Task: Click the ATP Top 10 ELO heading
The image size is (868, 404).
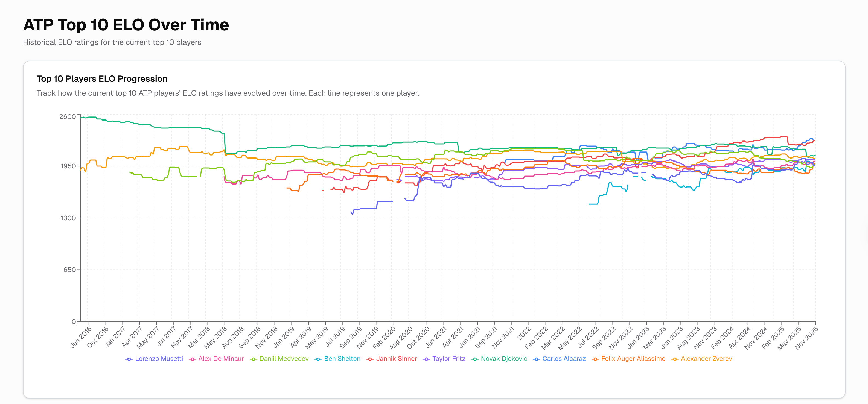Action: tap(126, 25)
